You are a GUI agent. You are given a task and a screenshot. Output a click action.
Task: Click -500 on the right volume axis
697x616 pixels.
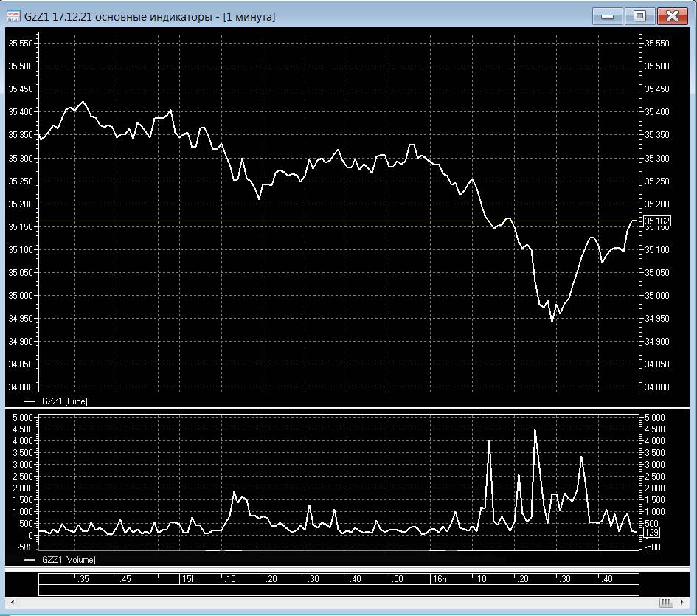point(653,547)
